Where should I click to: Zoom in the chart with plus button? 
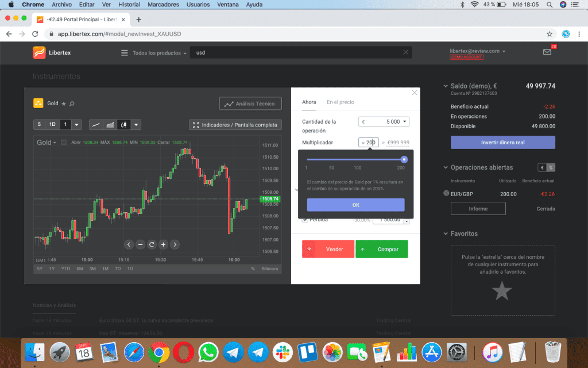pos(163,244)
